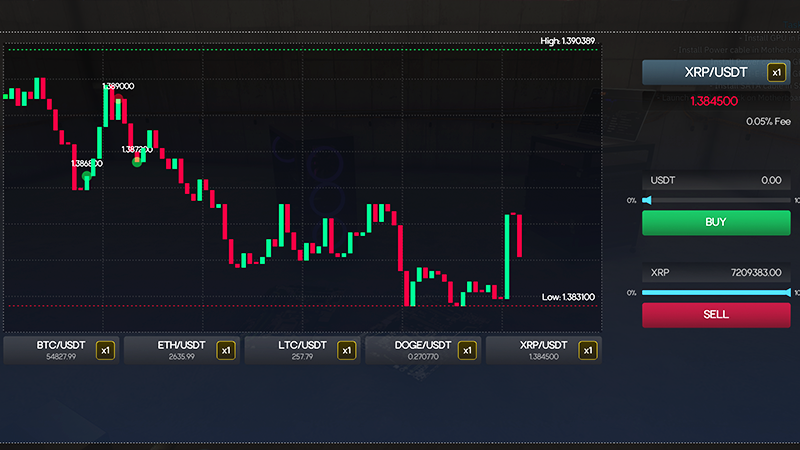Screen dimensions: 800x450
Task: Toggle x1 leverage on BTC/USDT tab
Action: [106, 351]
